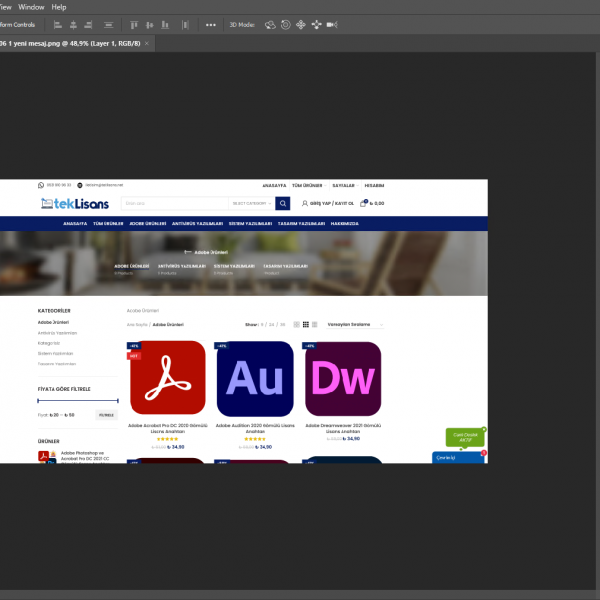Select the large grid view icon

pos(297,324)
